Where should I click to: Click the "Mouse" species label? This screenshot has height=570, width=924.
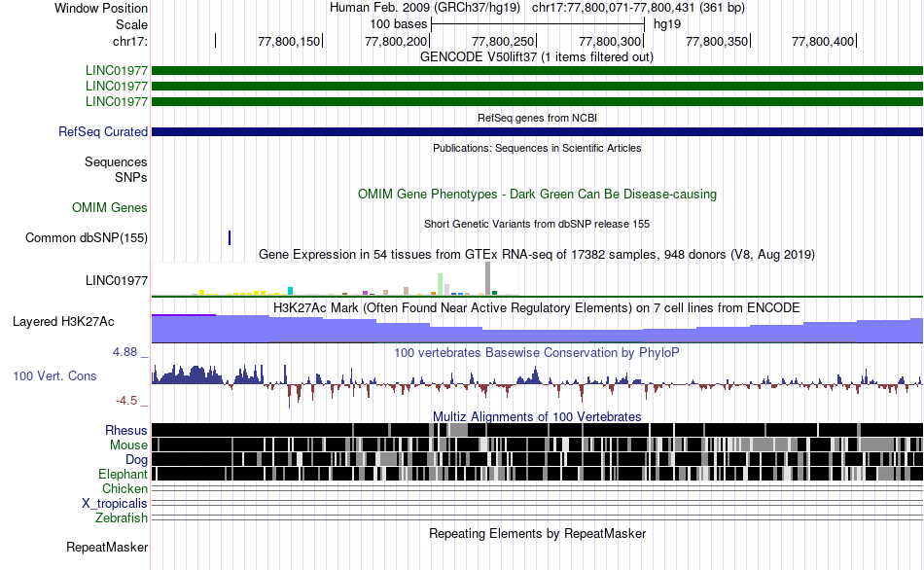128,445
